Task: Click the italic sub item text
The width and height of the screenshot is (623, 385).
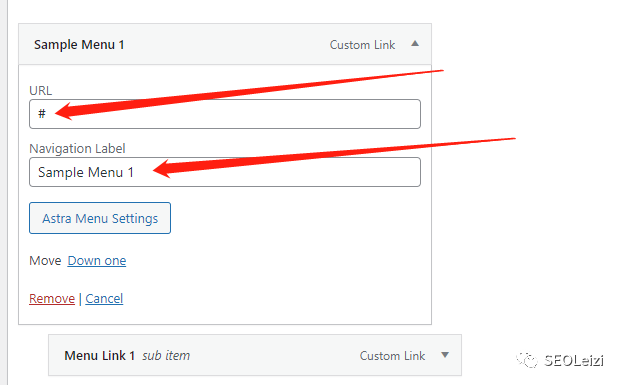Action: click(166, 355)
